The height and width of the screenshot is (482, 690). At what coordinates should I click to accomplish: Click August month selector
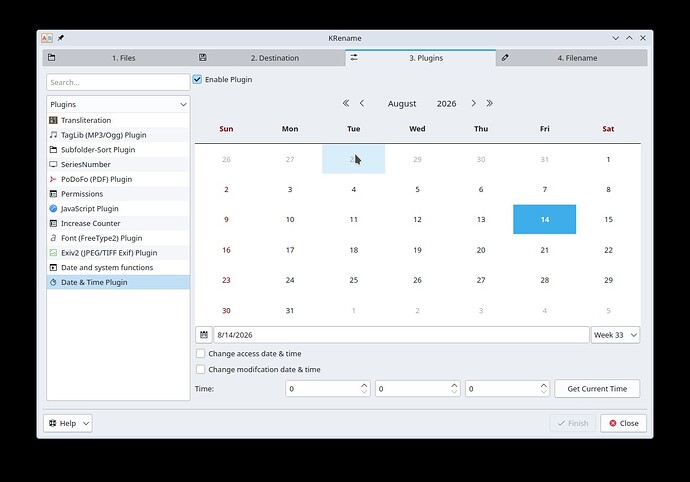(402, 103)
